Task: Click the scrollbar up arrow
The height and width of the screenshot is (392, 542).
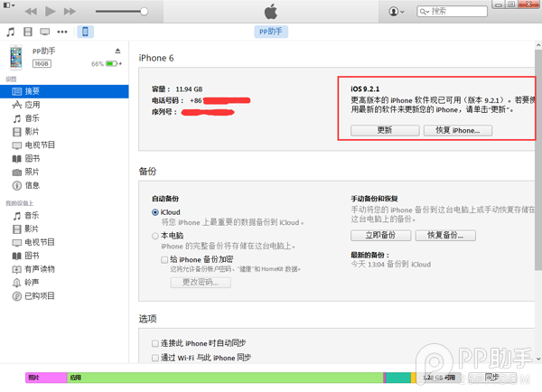Action: (x=538, y=45)
